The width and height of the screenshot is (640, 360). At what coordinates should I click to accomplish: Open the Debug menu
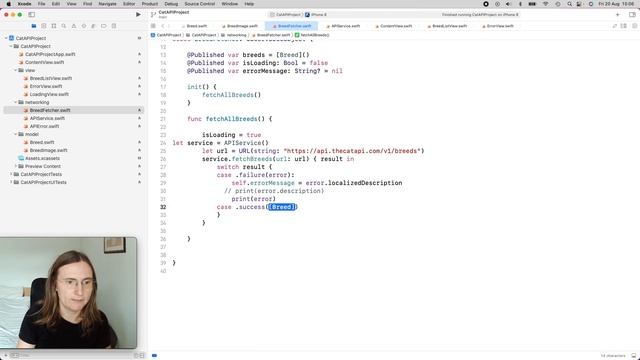point(171,4)
